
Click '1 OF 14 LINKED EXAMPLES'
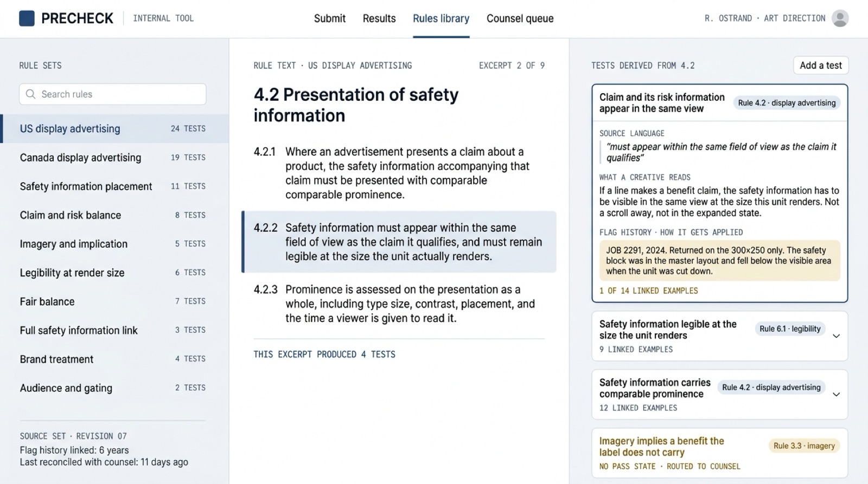point(648,291)
